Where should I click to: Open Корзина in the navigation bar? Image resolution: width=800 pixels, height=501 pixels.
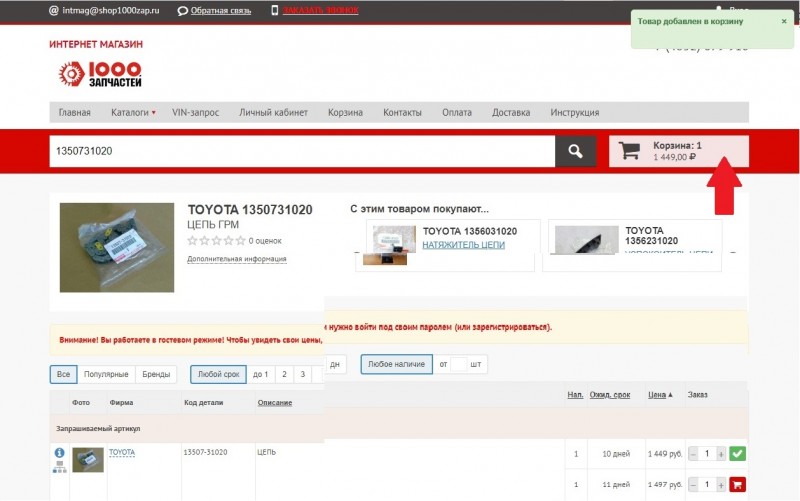coord(345,112)
